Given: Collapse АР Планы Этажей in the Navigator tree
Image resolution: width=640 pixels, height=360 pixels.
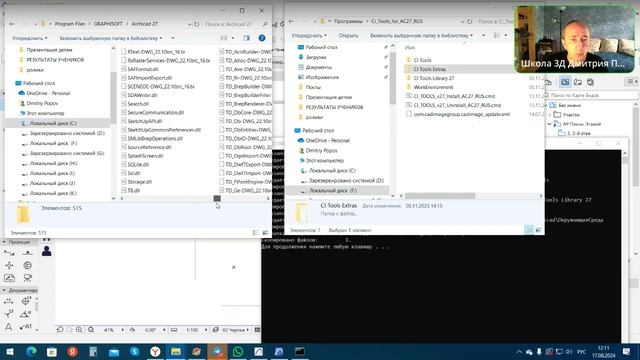Looking at the screenshot, I should click(550, 124).
